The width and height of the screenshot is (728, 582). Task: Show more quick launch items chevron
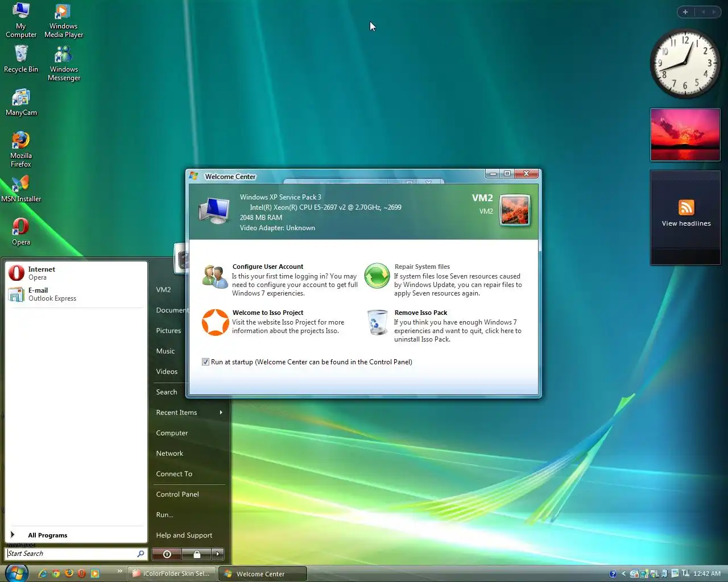[x=119, y=571]
